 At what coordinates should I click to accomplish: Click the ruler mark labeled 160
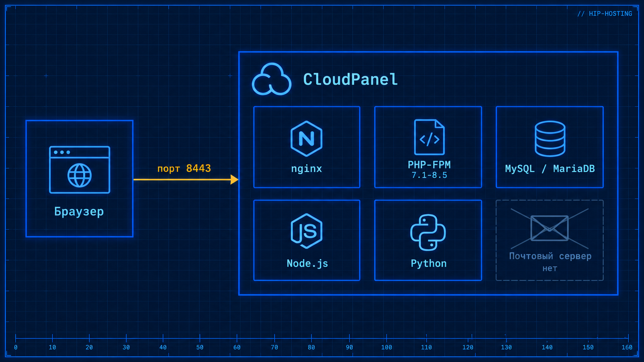pyautogui.click(x=627, y=347)
